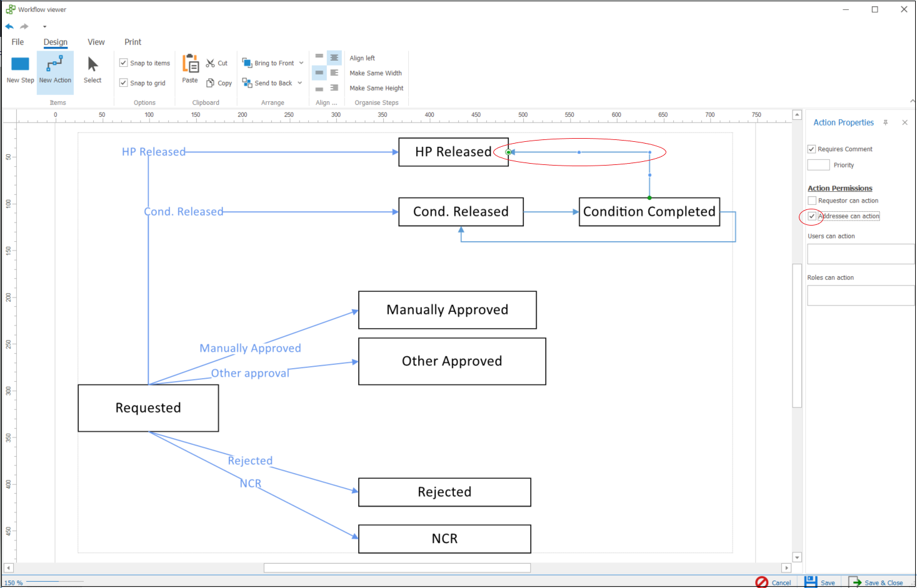Switch to the View tab
This screenshot has width=917, height=588.
pos(96,42)
